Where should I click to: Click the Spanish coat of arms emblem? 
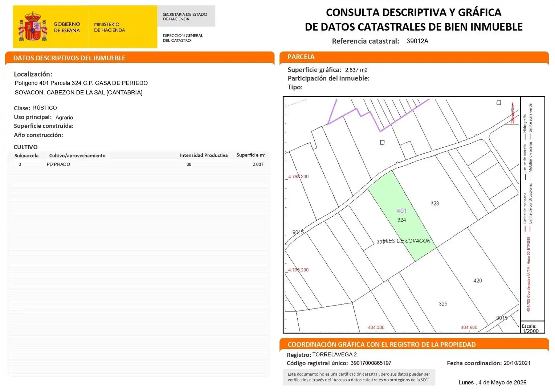tap(33, 26)
